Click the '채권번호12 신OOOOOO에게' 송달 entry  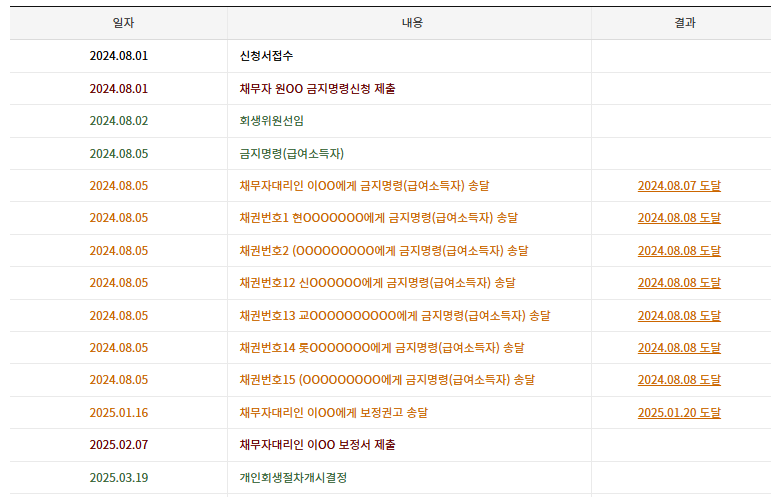click(378, 283)
